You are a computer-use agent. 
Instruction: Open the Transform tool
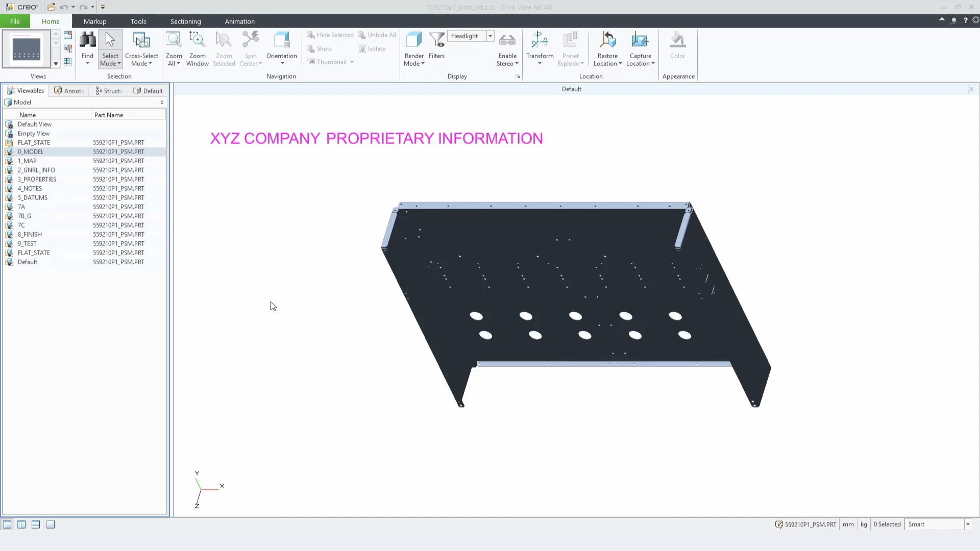point(540,48)
